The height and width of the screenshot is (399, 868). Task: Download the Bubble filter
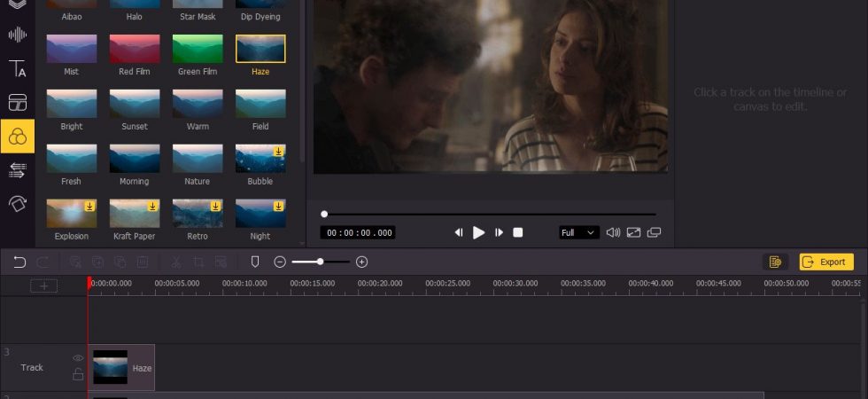click(x=278, y=152)
